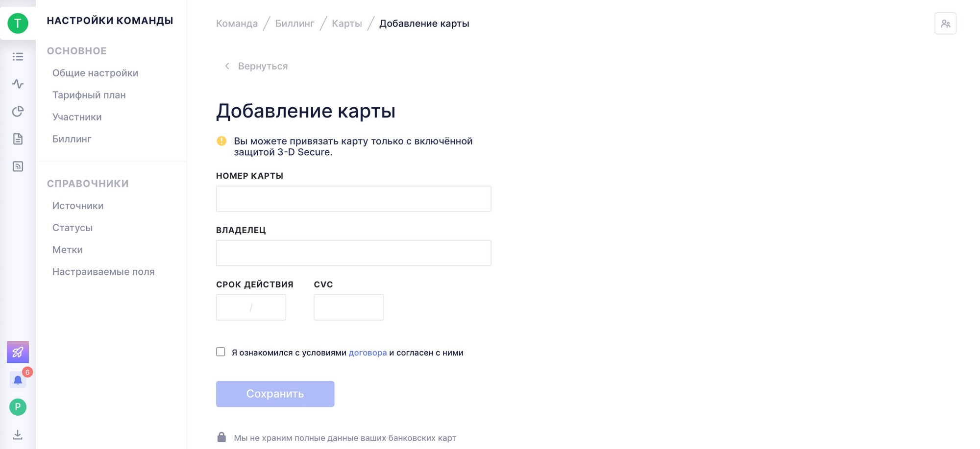Open the document icon in sidebar

pyautogui.click(x=18, y=139)
